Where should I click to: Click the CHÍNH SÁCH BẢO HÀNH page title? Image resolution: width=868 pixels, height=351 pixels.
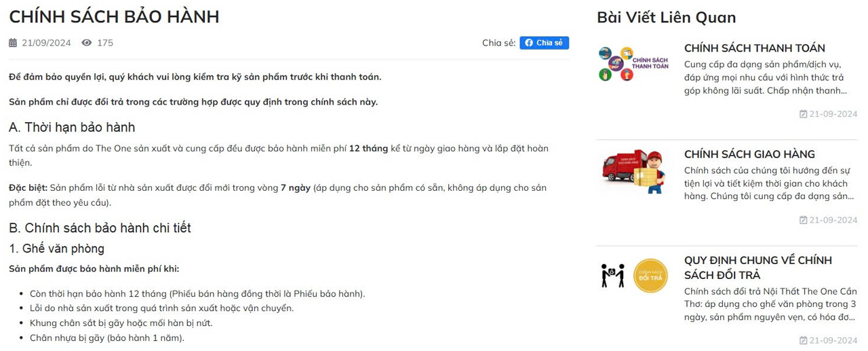[x=114, y=16]
